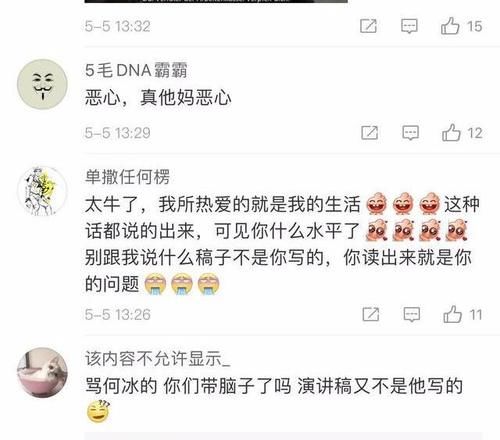The image size is (500, 440).
Task: Open profile via username 单撒任何楞
Action: 128,177
